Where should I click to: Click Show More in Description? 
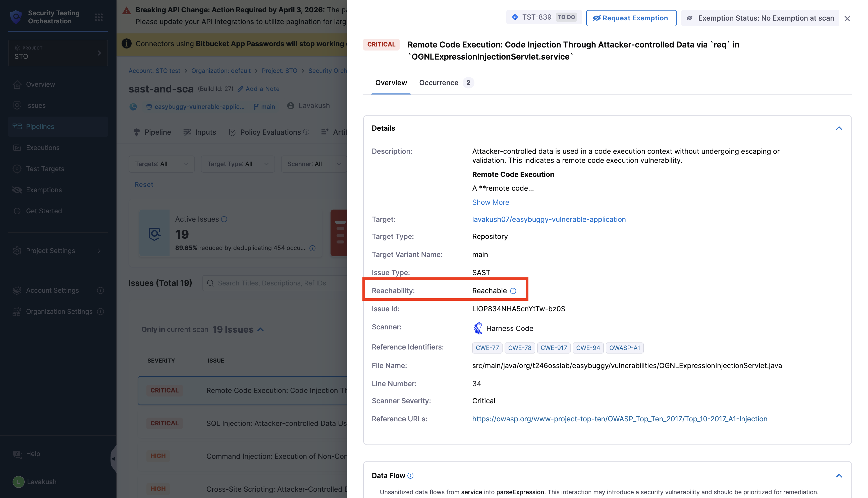[x=490, y=202]
